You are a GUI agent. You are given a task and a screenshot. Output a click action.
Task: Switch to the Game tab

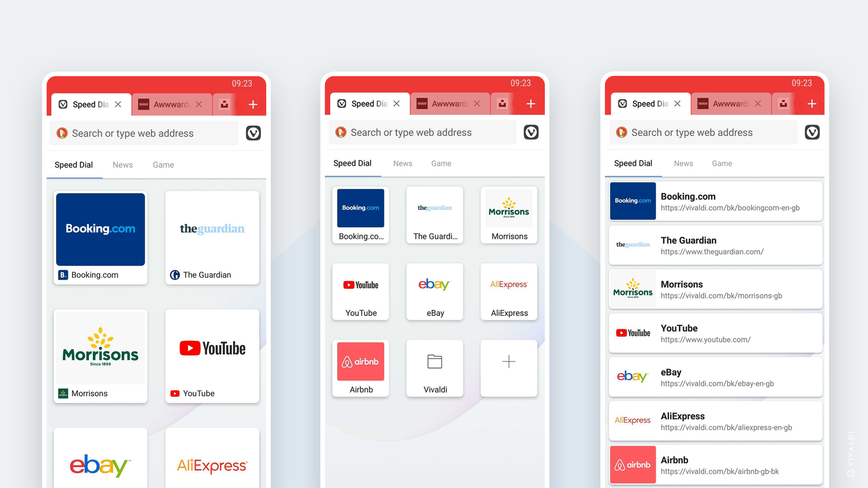pos(164,164)
